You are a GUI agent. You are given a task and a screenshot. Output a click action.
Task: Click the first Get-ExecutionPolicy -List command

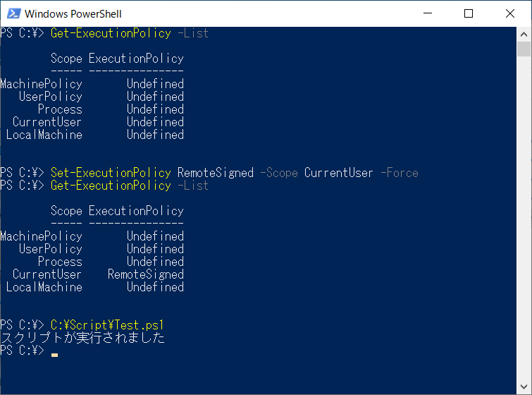point(129,33)
